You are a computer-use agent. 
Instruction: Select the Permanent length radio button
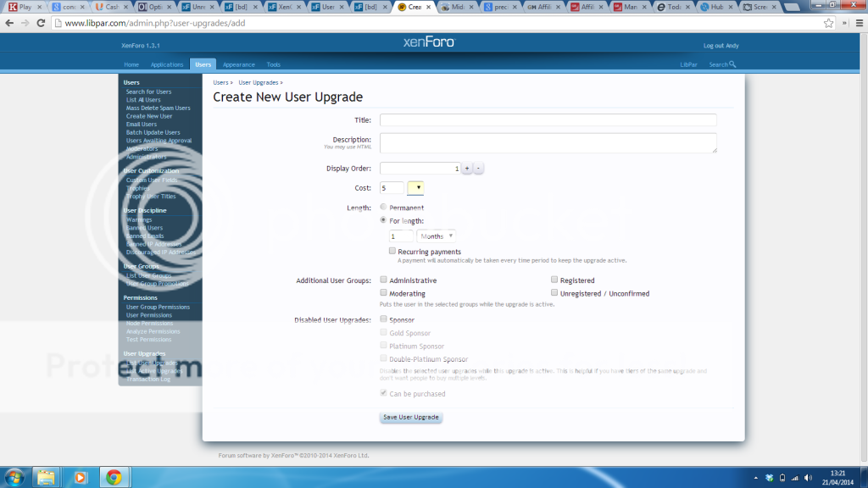tap(384, 207)
